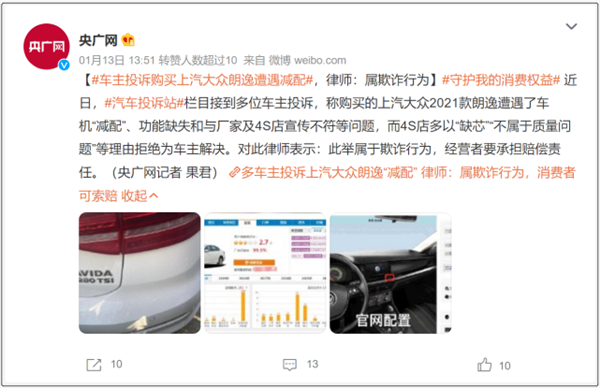Viewport: 600px width, 388px height.
Task: Click the 央广网 round avatar logo
Action: click(47, 46)
